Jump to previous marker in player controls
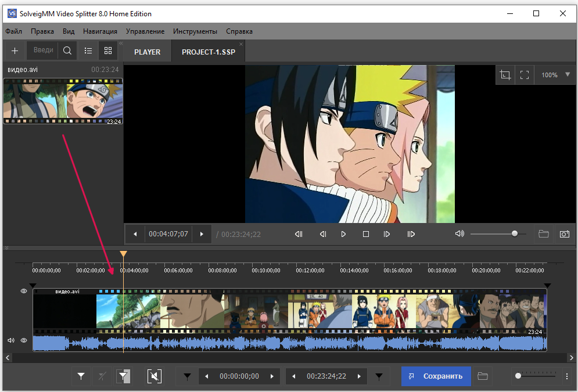 tap(299, 234)
